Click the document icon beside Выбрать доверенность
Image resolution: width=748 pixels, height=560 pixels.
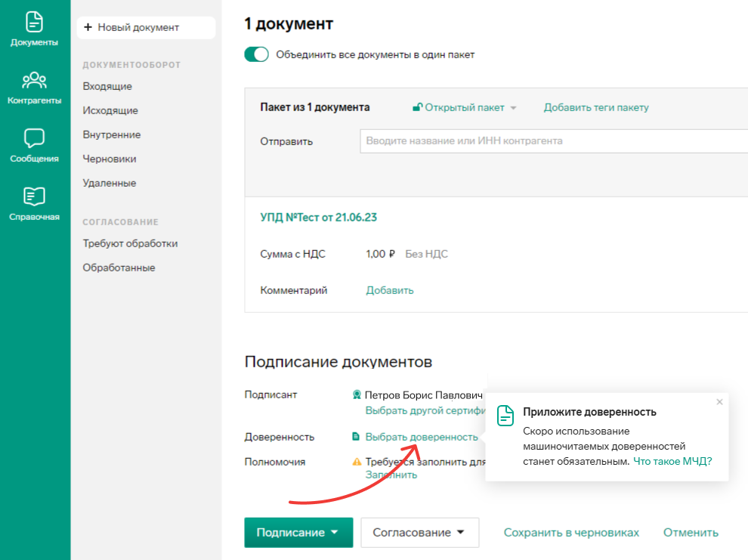pos(356,437)
